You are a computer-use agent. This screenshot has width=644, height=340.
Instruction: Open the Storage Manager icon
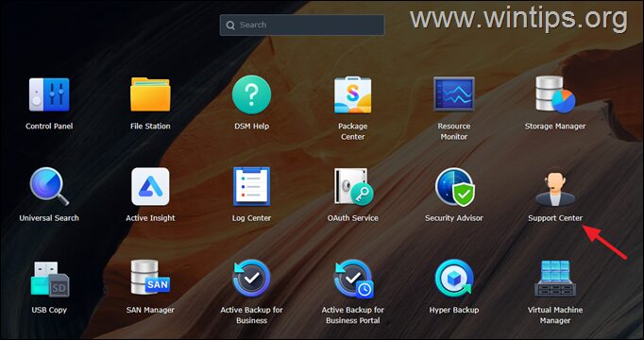[555, 94]
